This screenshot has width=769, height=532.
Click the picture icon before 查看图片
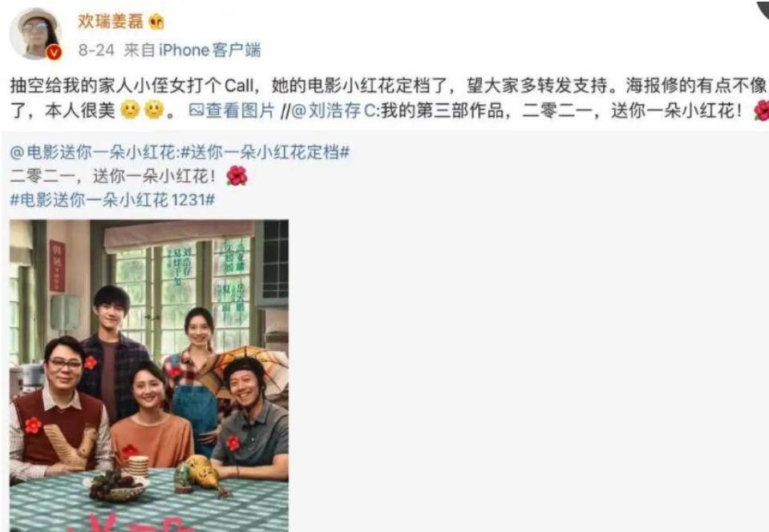[196, 111]
